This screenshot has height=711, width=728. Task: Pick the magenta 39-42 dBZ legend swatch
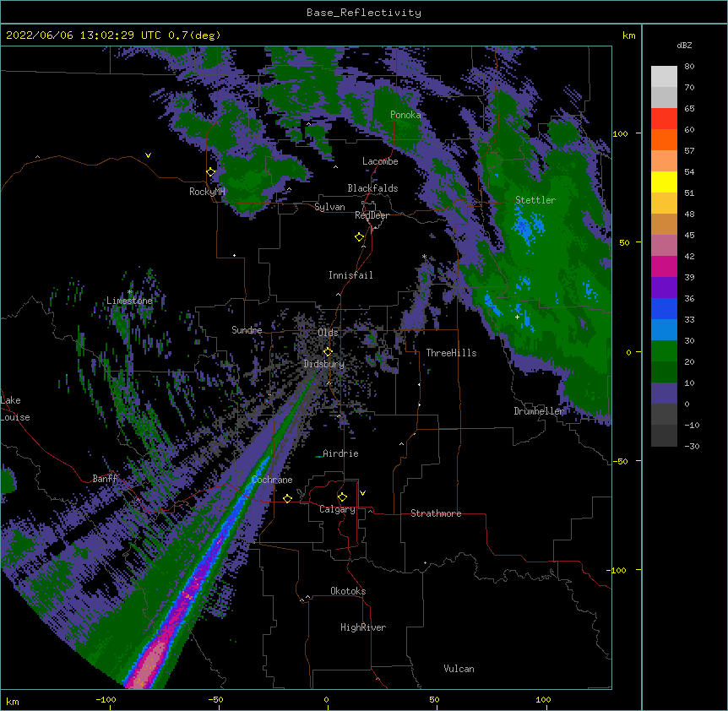(664, 266)
